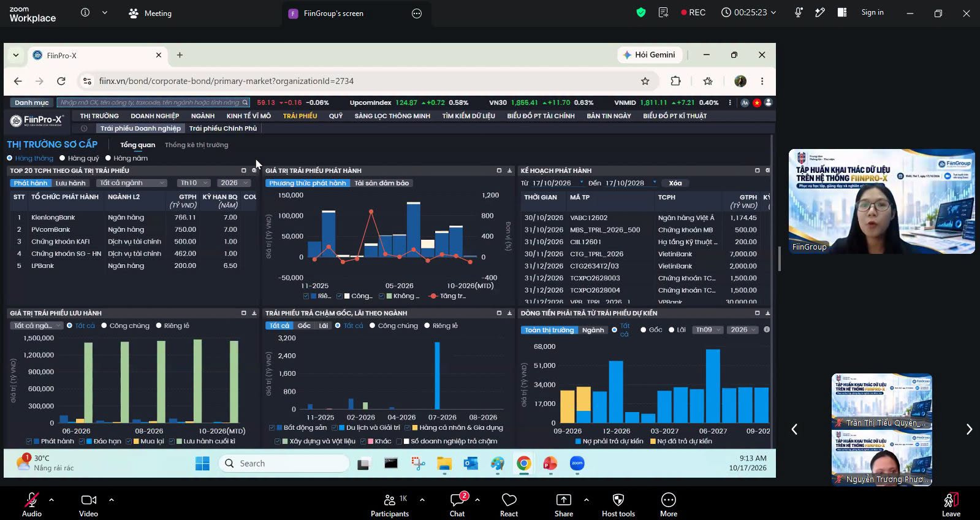The height and width of the screenshot is (520, 980).
Task: Download the Giá trị trái phiếu phát hành chart
Action: tap(509, 170)
